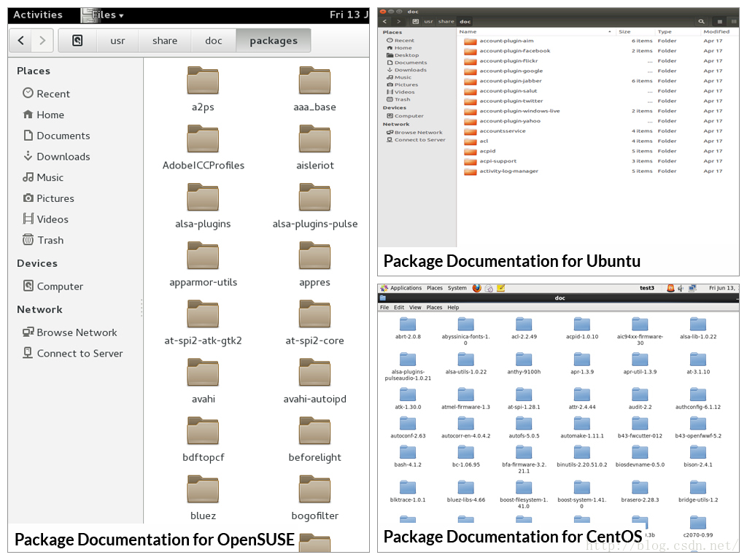
Task: Click test3 user name in CentOS panel
Action: click(646, 288)
